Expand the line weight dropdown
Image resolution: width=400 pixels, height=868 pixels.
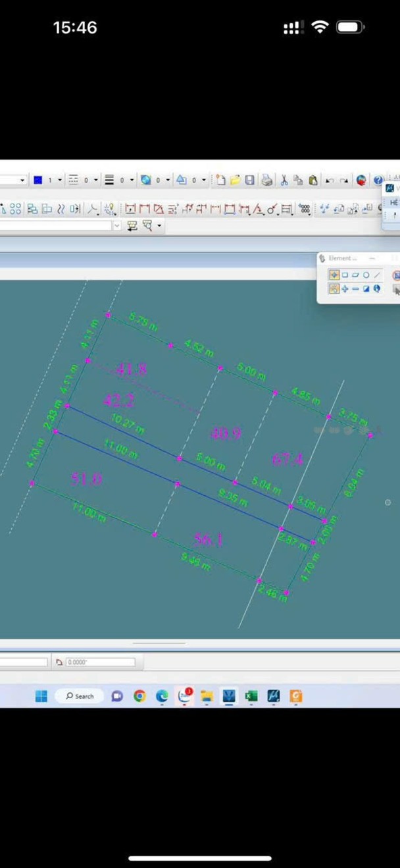[x=132, y=180]
